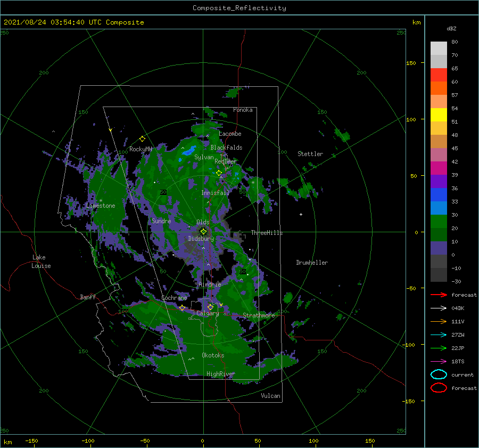Click the yellow radar site marker at Olds
Image resolution: width=479 pixels, height=448 pixels.
pyautogui.click(x=203, y=232)
